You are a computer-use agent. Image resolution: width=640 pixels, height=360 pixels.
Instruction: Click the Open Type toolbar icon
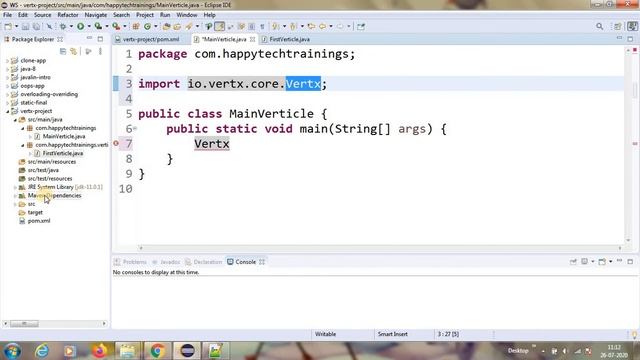(x=166, y=27)
